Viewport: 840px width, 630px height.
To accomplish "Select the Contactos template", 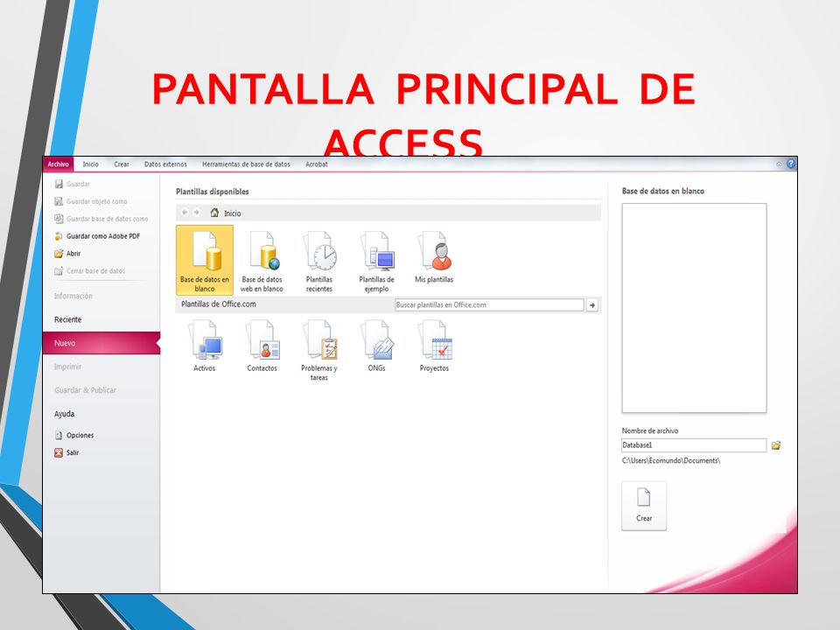I will 262,346.
